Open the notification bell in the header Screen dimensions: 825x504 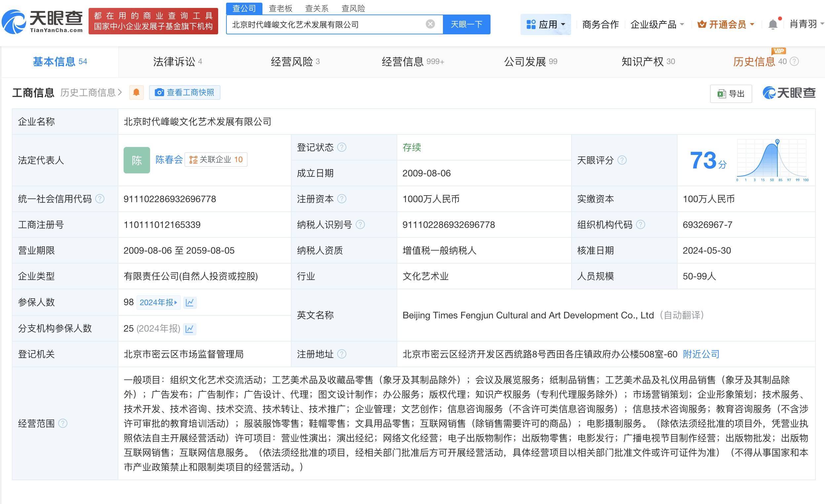(773, 24)
